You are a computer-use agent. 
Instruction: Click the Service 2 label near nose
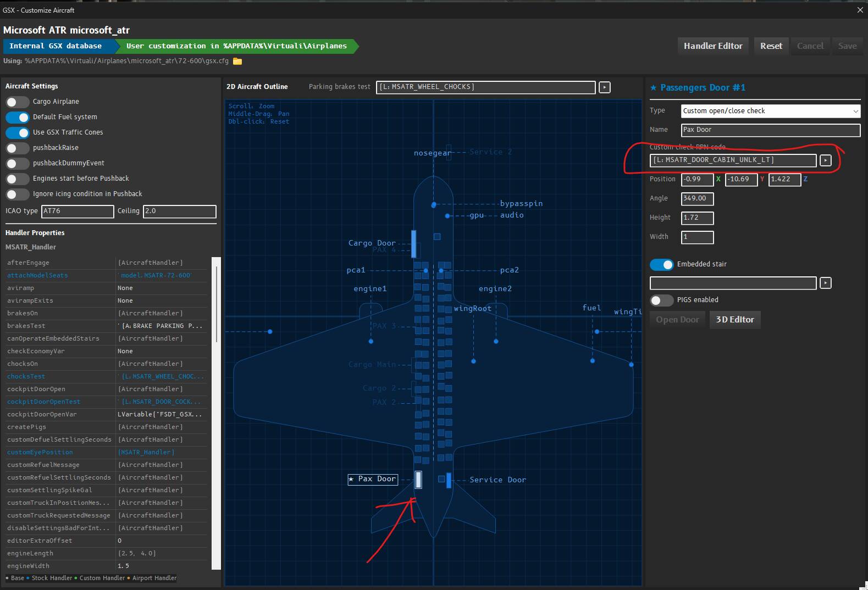pyautogui.click(x=490, y=152)
